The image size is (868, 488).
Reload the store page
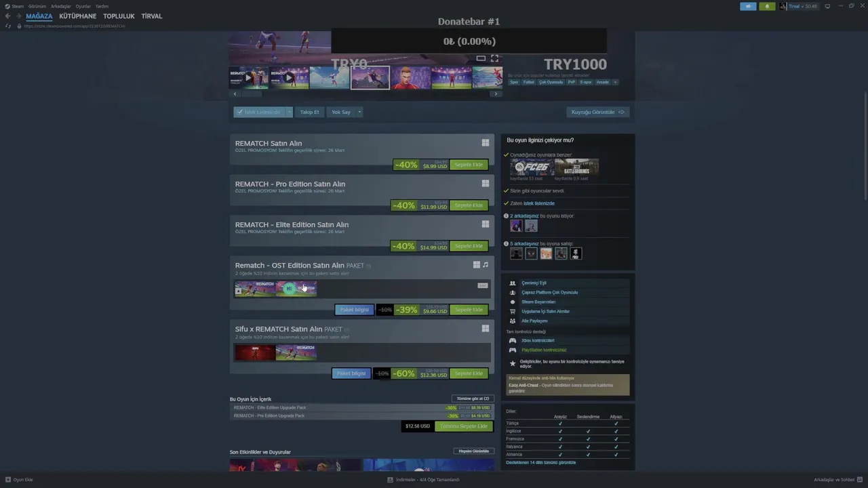8,26
